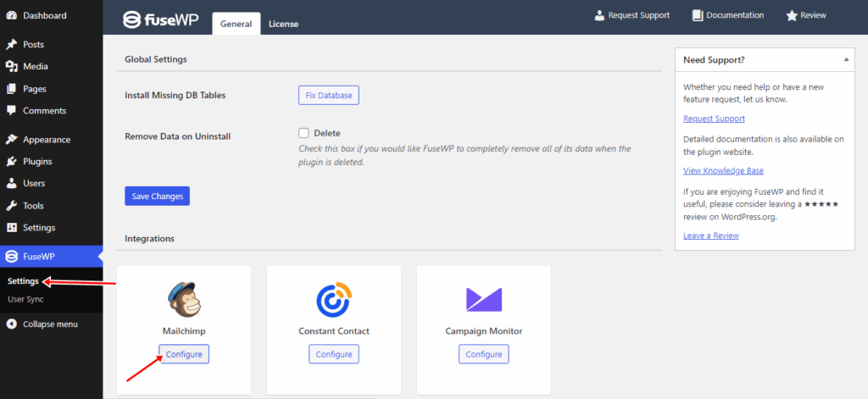This screenshot has width=868, height=399.
Task: Open the View Knowledge Base link
Action: tap(724, 170)
